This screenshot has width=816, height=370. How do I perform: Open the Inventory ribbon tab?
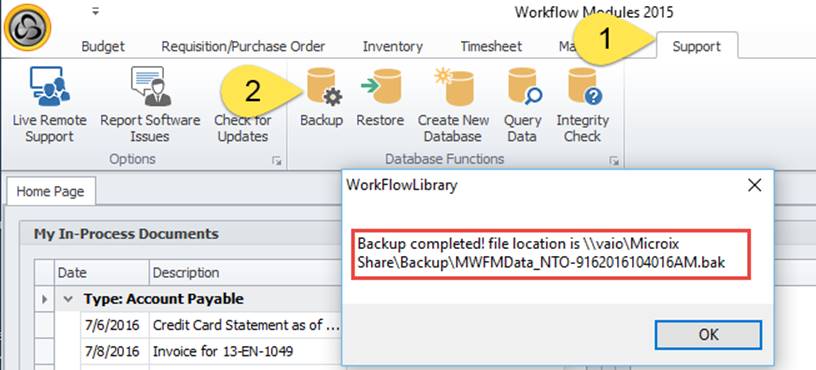click(393, 46)
